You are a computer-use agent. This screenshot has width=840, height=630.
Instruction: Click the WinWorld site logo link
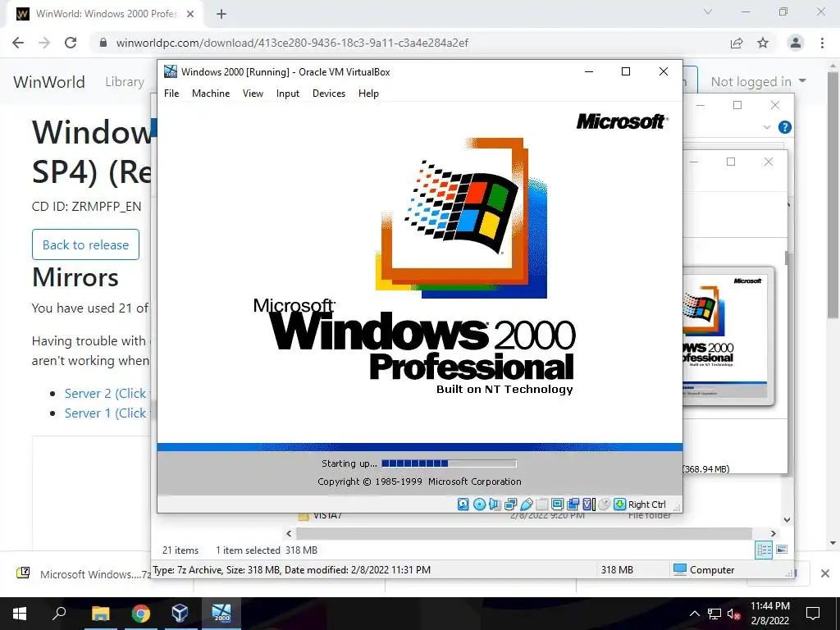click(x=49, y=82)
